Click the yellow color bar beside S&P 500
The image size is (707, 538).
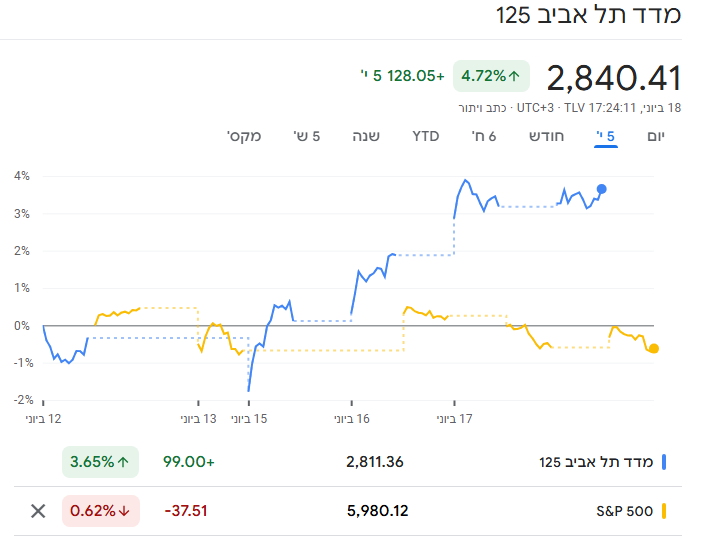pyautogui.click(x=664, y=511)
